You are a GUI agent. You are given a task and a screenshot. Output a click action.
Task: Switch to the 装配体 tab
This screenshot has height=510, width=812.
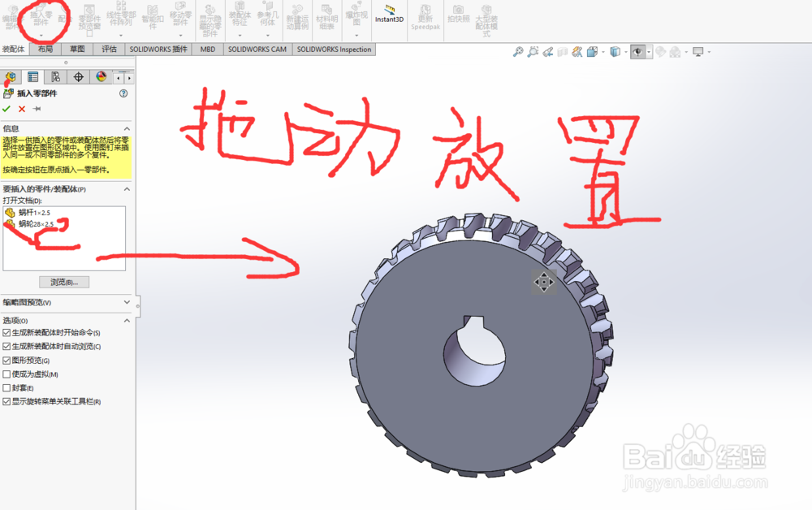tap(14, 50)
